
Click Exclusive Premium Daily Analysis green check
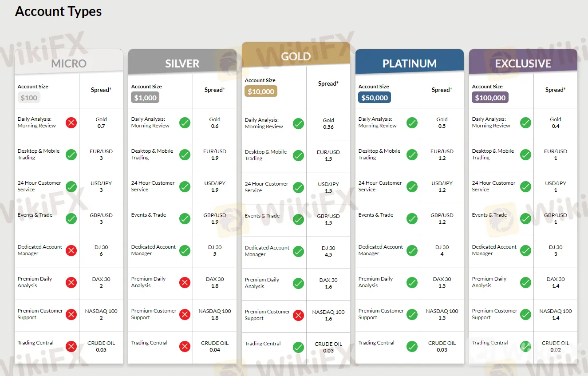click(525, 282)
